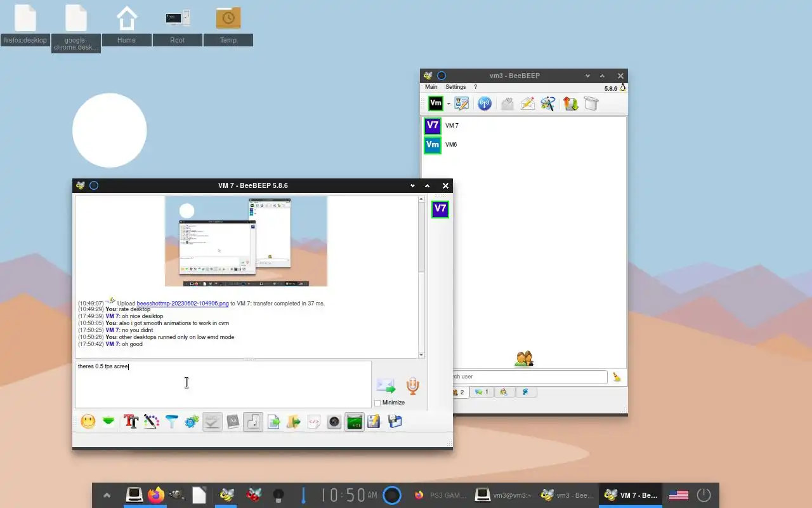The width and height of the screenshot is (812, 508).
Task: Open the chat font selection tool
Action: 131,422
